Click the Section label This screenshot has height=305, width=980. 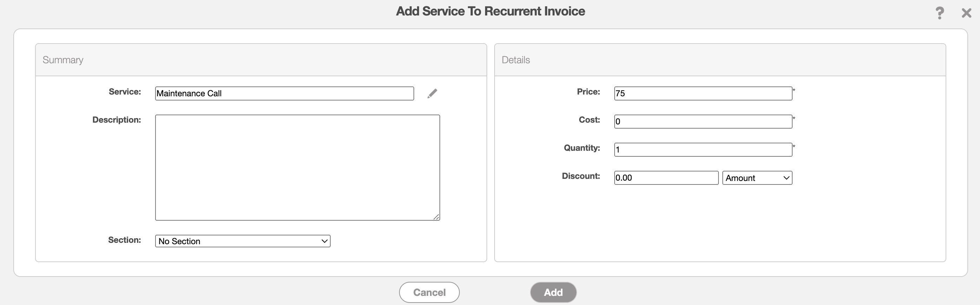coord(124,240)
